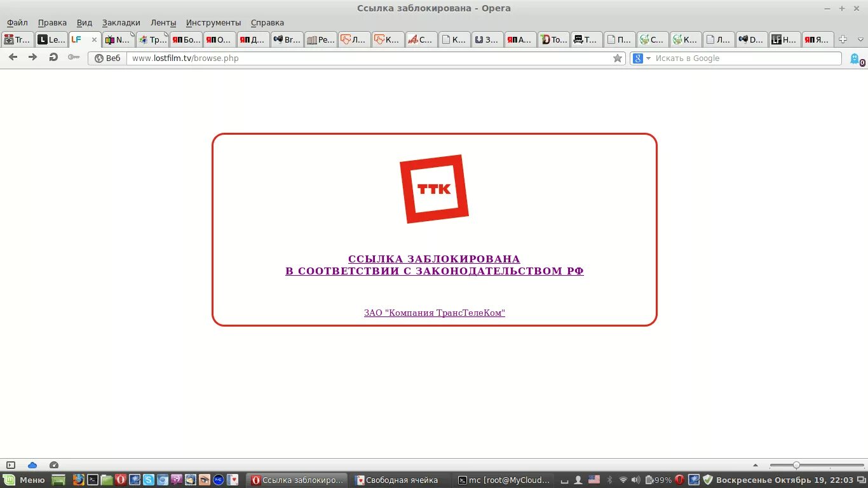This screenshot has width=868, height=488.
Task: Click the TTK logo image
Action: pyautogui.click(x=434, y=189)
